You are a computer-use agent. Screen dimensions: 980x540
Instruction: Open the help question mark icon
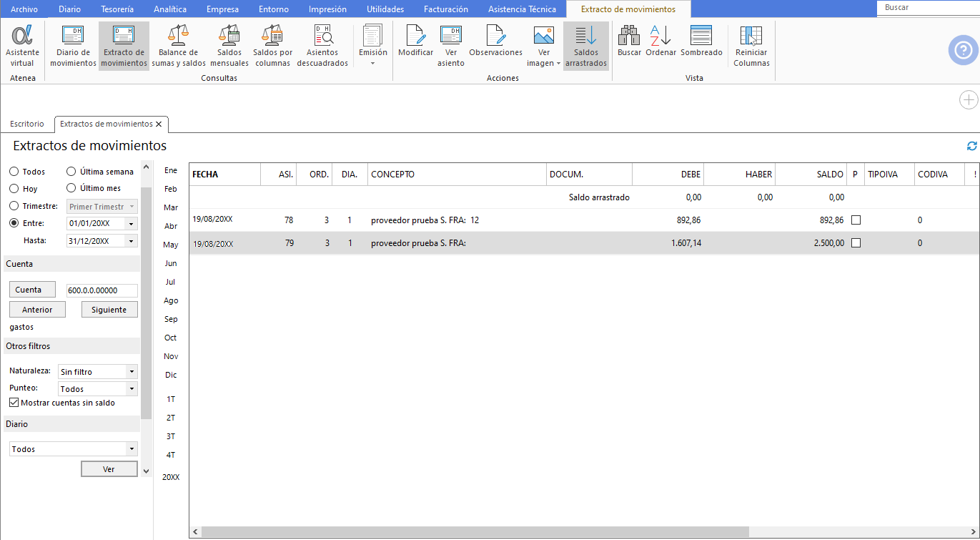pos(963,50)
